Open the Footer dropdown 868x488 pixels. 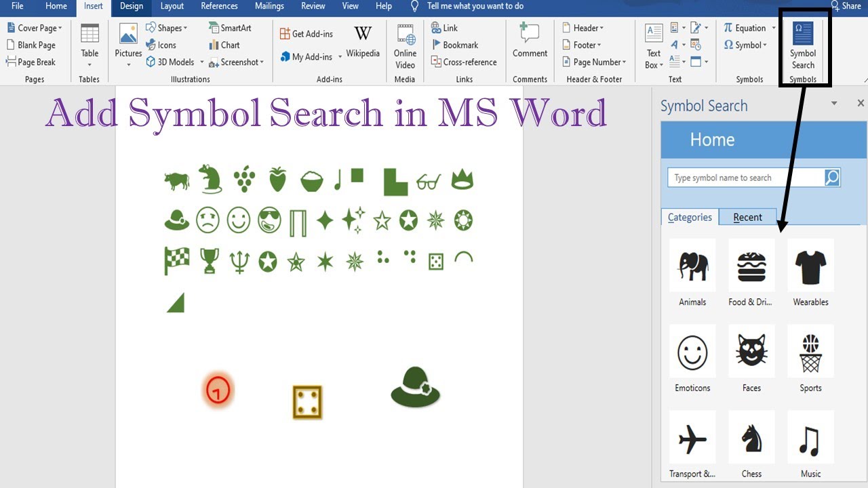[582, 45]
